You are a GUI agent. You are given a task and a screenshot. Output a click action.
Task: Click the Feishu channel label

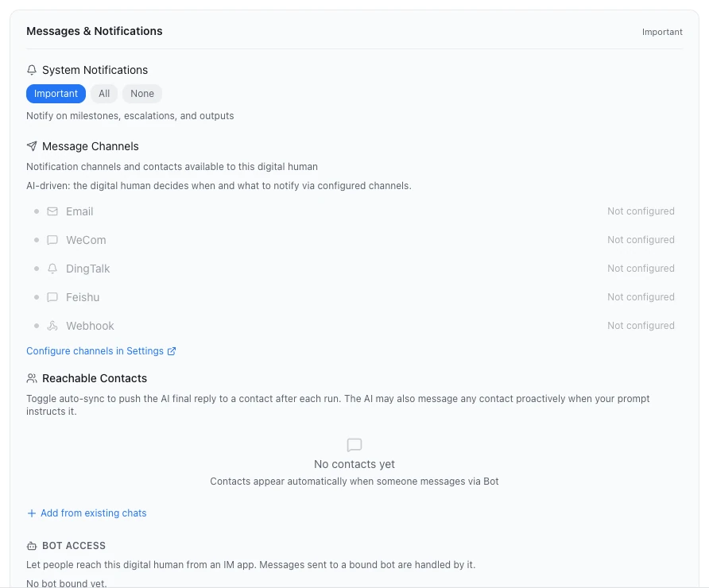coord(83,297)
